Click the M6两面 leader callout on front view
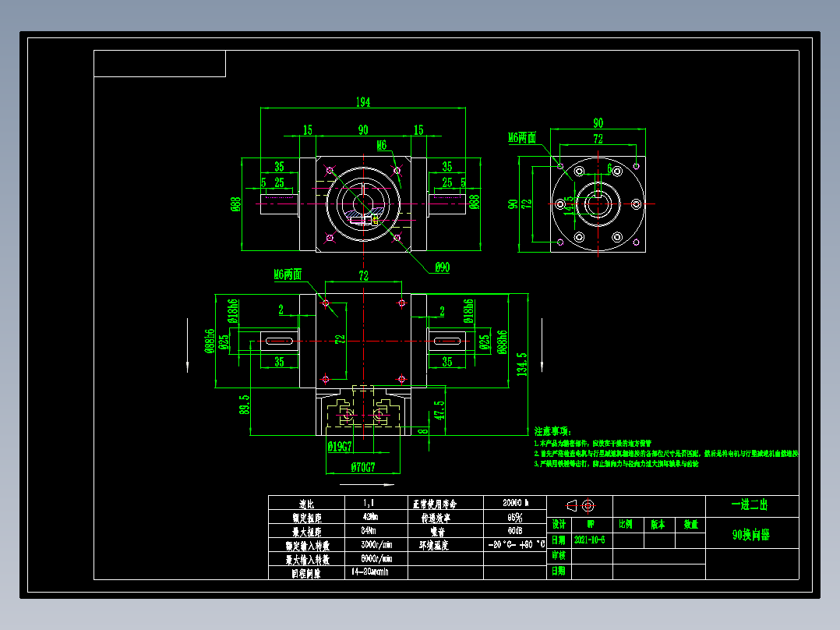Image resolution: width=840 pixels, height=630 pixels. pyautogui.click(x=288, y=274)
